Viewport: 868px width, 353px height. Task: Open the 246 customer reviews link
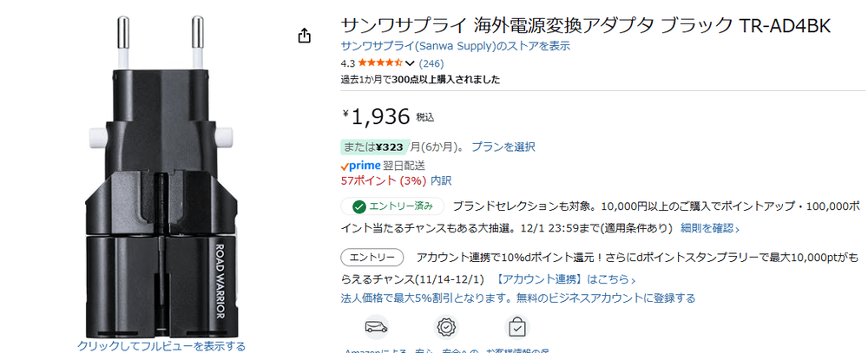pyautogui.click(x=431, y=63)
